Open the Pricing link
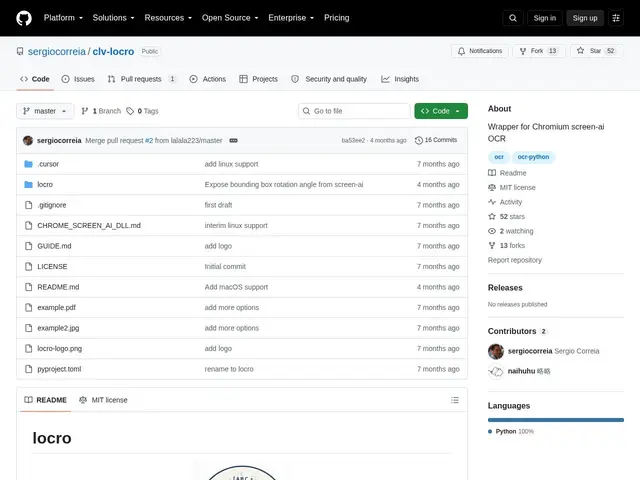Viewport: 640px width, 480px height. [x=336, y=18]
